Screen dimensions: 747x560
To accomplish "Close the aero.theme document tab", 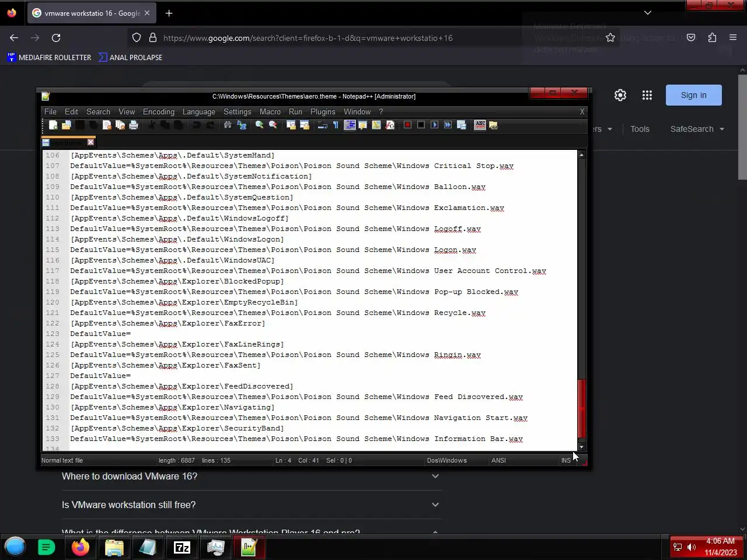I will 90,142.
